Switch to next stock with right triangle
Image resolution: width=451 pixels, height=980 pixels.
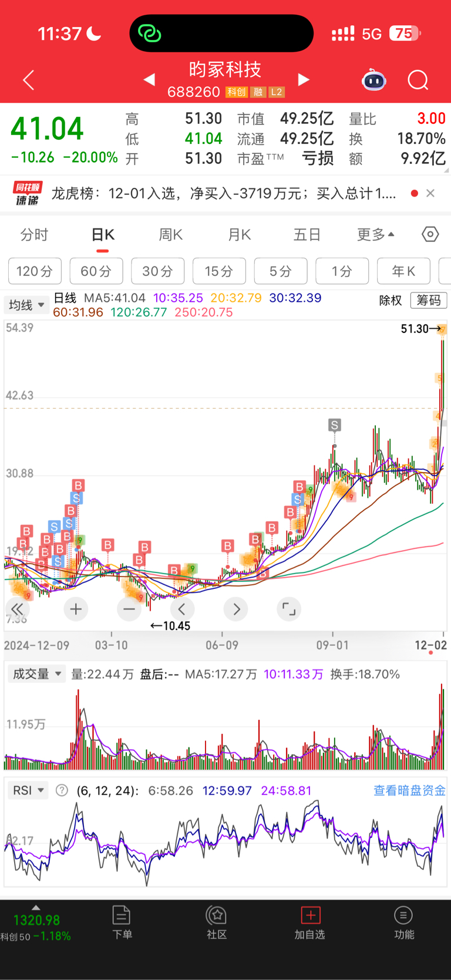pos(304,79)
